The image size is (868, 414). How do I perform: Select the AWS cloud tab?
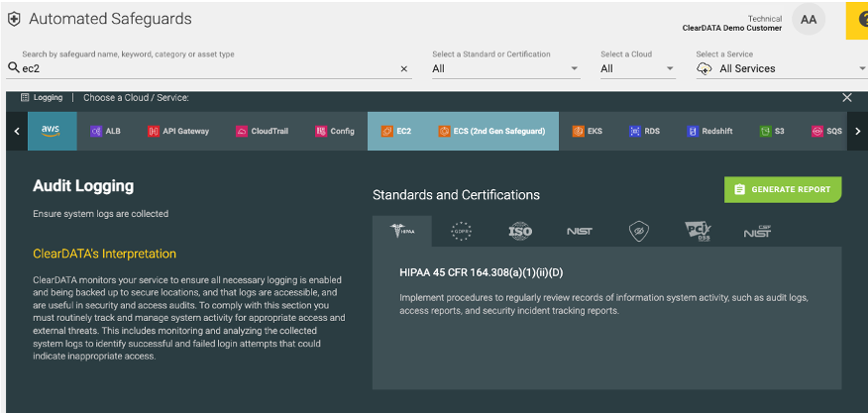[x=53, y=131]
